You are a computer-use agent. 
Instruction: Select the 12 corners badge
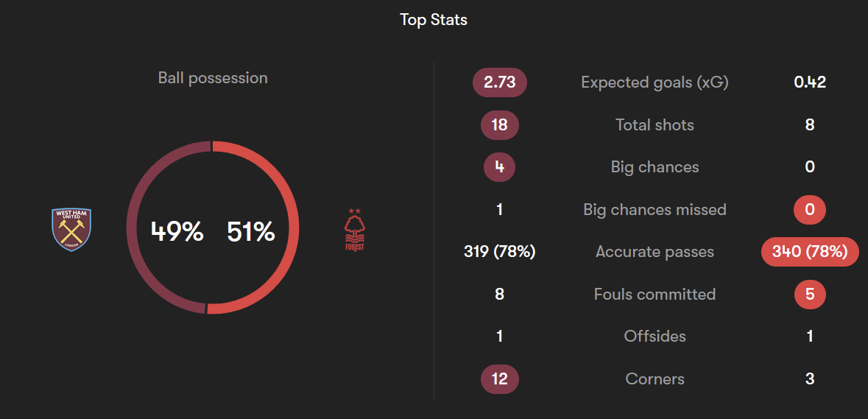pos(499,379)
